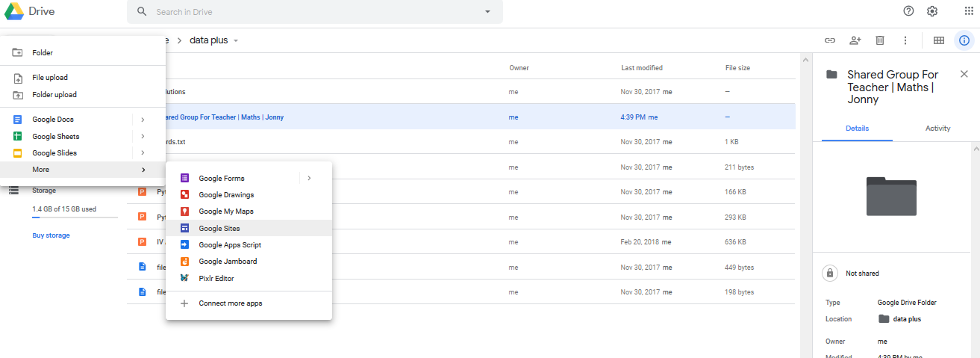
Task: Open the data plus breadcrumb dropdown
Action: pyautogui.click(x=236, y=40)
